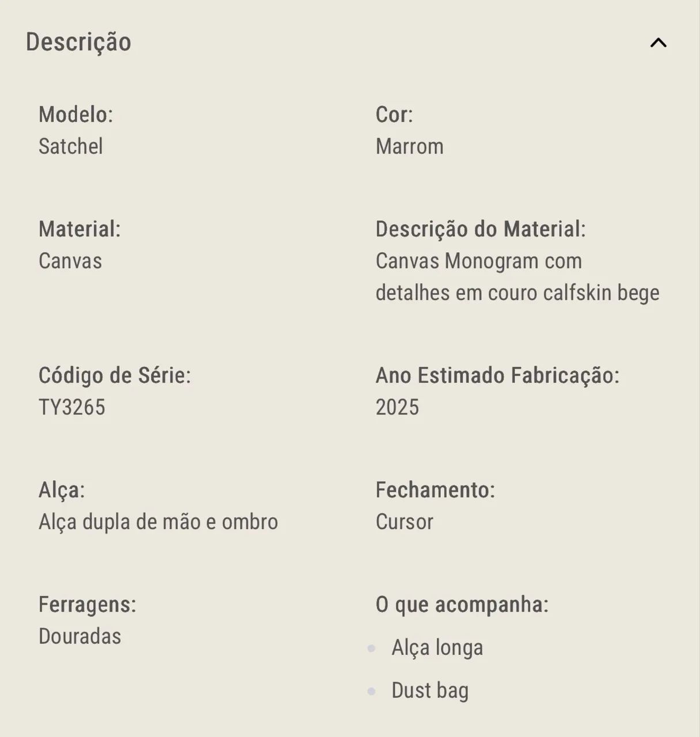Screen dimensions: 700x737
Task: Click the Descrição heading
Action: click(78, 43)
